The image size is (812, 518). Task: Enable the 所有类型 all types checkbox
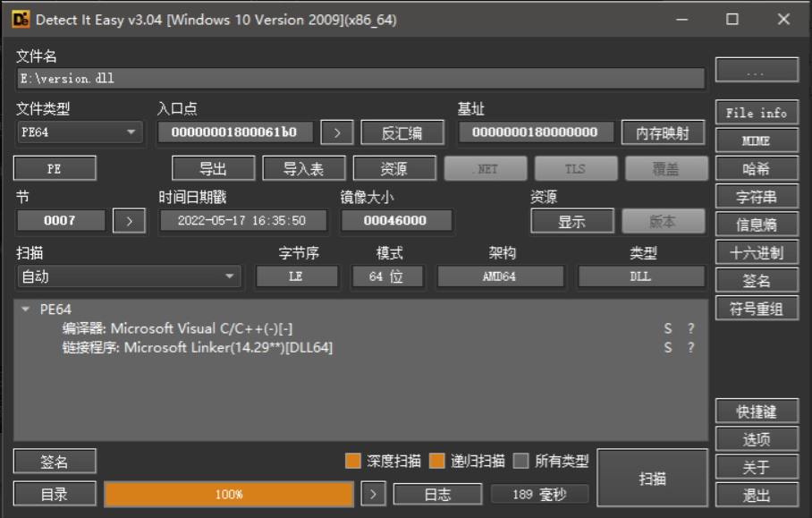pyautogui.click(x=521, y=462)
